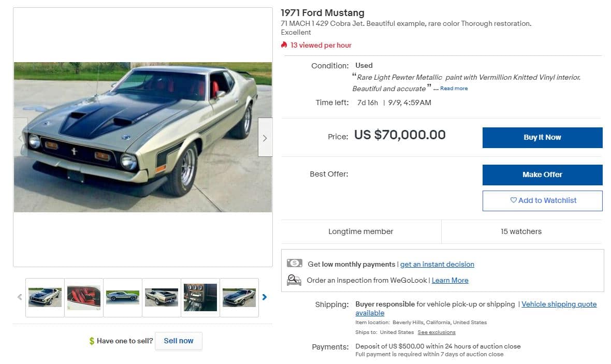
Task: Open the See exclusions link
Action: [437, 332]
